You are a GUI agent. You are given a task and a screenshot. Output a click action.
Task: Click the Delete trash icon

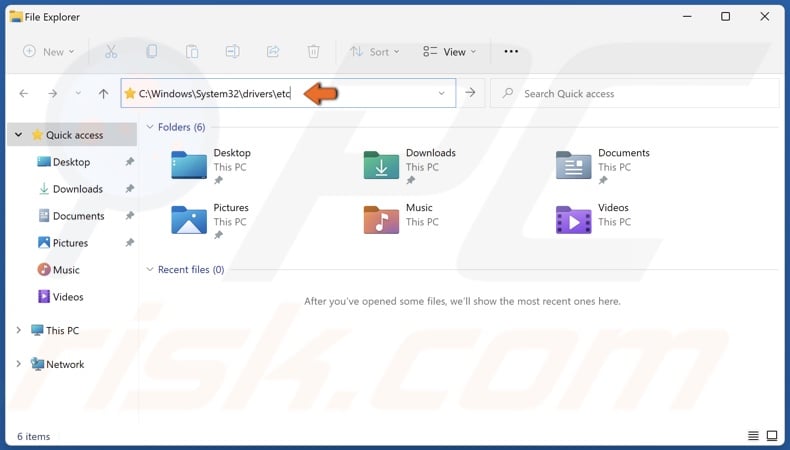pyautogui.click(x=313, y=51)
